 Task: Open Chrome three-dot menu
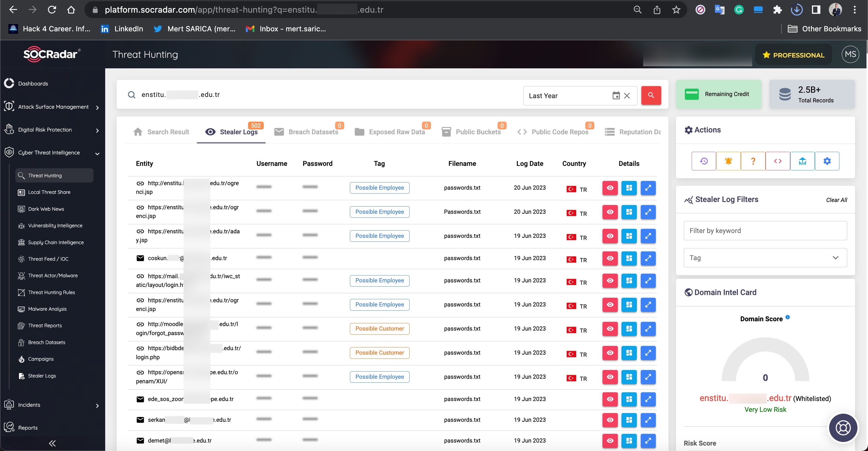click(x=854, y=10)
